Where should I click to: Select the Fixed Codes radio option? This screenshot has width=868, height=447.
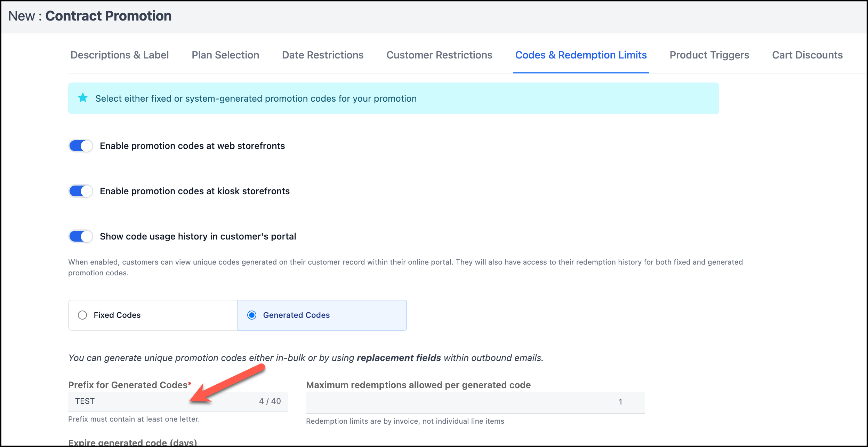coord(82,315)
